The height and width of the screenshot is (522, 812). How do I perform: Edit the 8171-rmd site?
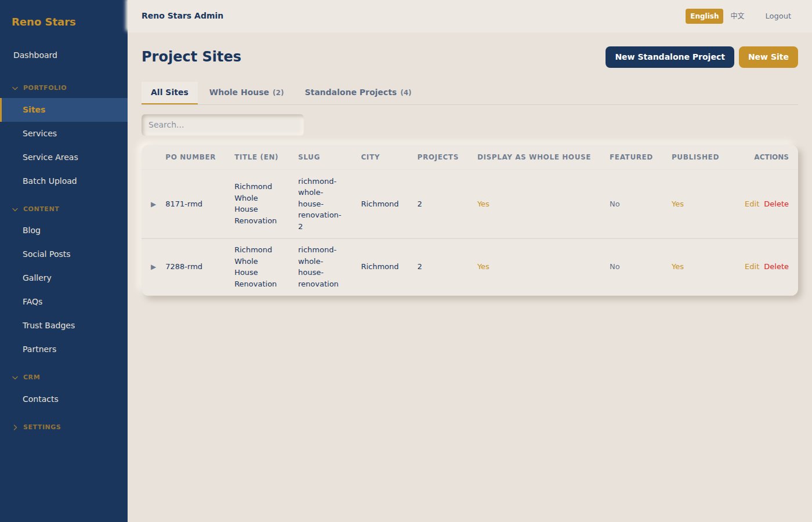point(752,204)
